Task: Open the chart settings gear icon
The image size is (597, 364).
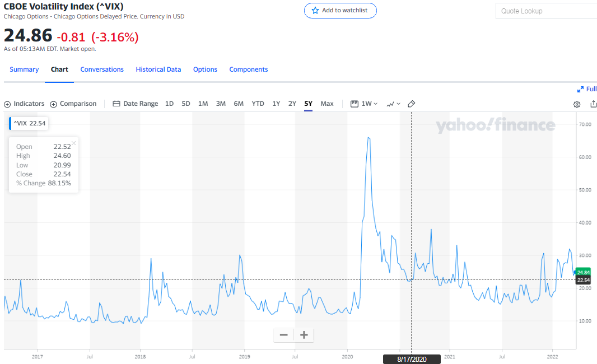Action: coord(577,104)
